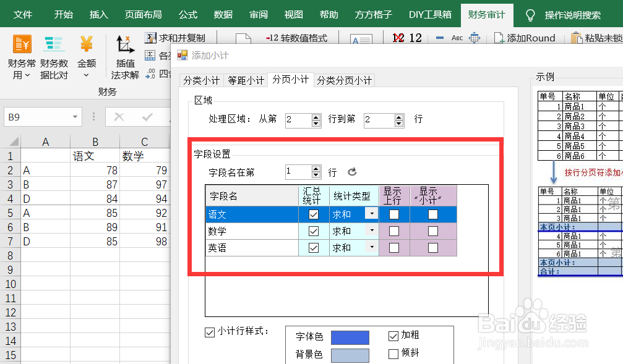Click the 粘贴未锁 clipboard icon
623x364 pixels.
577,38
